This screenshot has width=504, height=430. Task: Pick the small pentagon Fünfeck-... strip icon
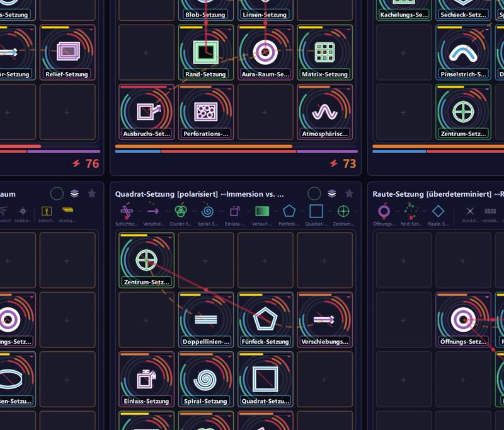point(289,211)
